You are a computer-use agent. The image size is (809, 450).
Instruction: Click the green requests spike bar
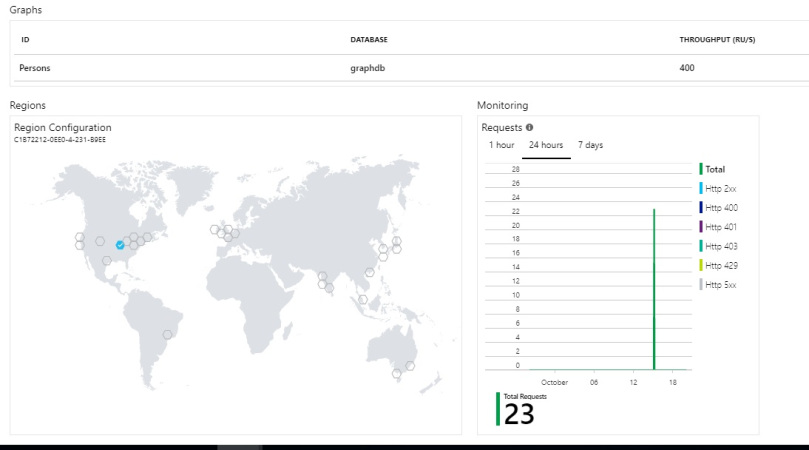(x=654, y=290)
